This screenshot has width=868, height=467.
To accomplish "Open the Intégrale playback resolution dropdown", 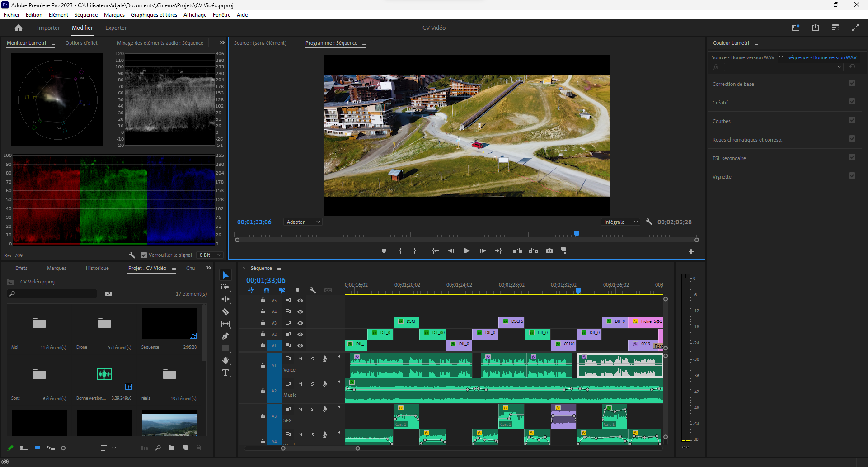I will click(x=621, y=222).
